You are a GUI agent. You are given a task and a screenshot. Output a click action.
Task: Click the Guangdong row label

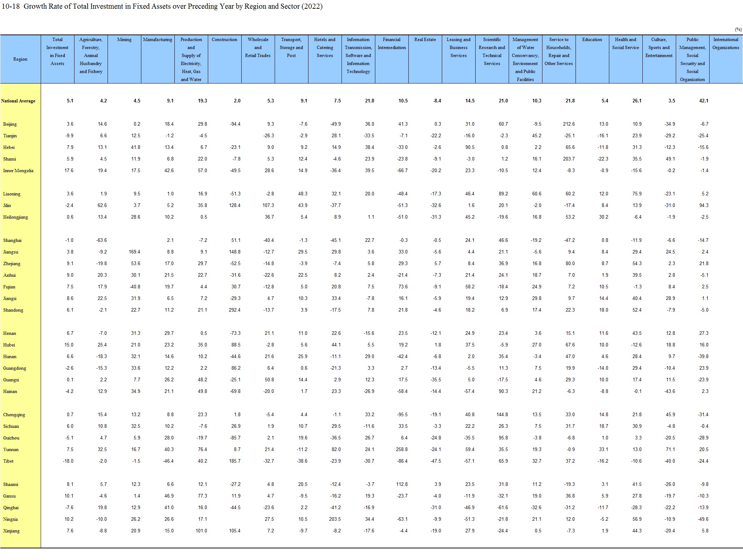tap(15, 368)
